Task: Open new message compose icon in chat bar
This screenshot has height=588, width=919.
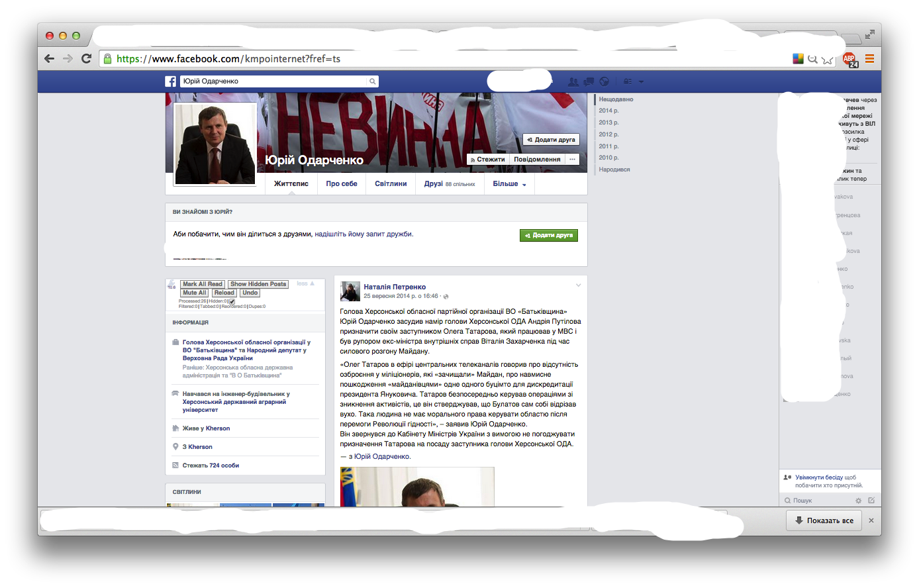Action: tap(872, 501)
